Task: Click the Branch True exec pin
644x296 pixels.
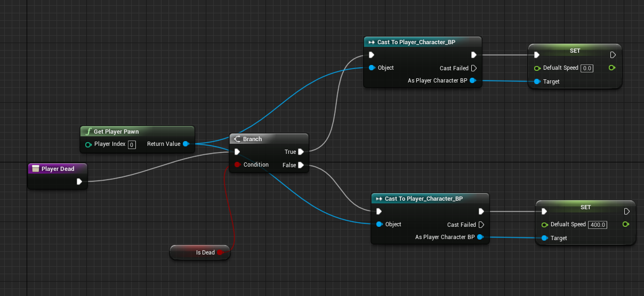Action: point(301,152)
